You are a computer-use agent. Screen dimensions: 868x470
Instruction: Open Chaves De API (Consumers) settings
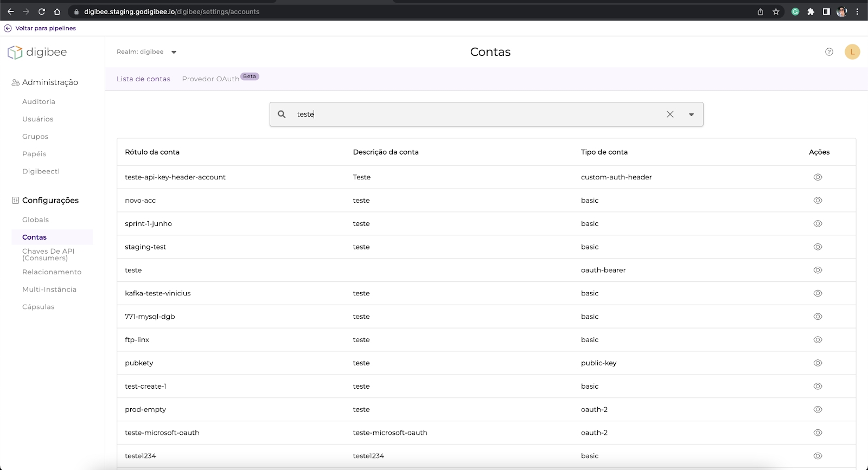(x=48, y=255)
